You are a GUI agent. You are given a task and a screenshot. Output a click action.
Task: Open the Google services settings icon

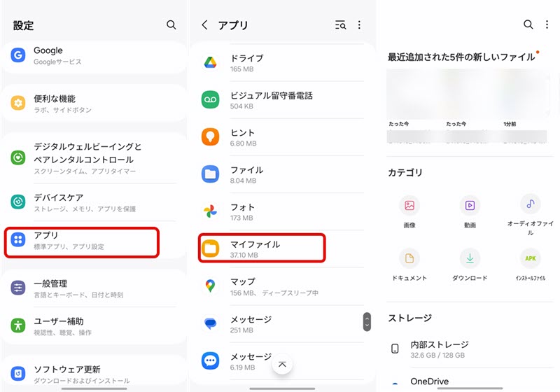point(18,55)
